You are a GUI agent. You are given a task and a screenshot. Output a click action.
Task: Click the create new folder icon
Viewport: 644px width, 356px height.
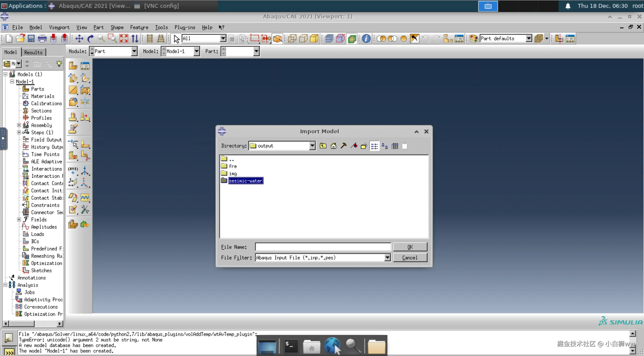tap(364, 146)
